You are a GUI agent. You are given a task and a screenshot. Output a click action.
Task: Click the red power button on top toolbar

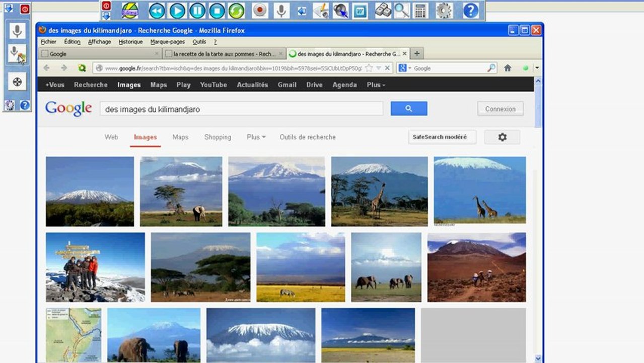[x=106, y=6]
